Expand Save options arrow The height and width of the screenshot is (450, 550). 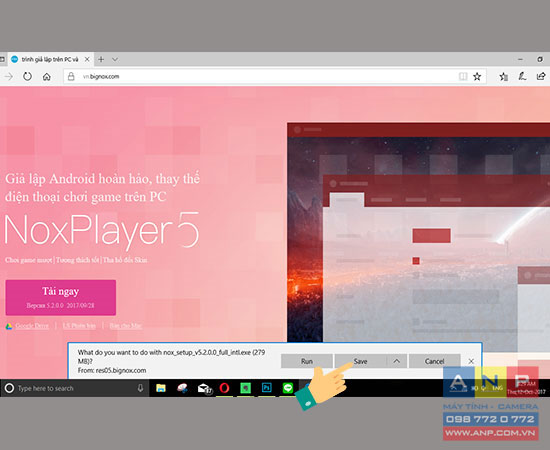[397, 361]
